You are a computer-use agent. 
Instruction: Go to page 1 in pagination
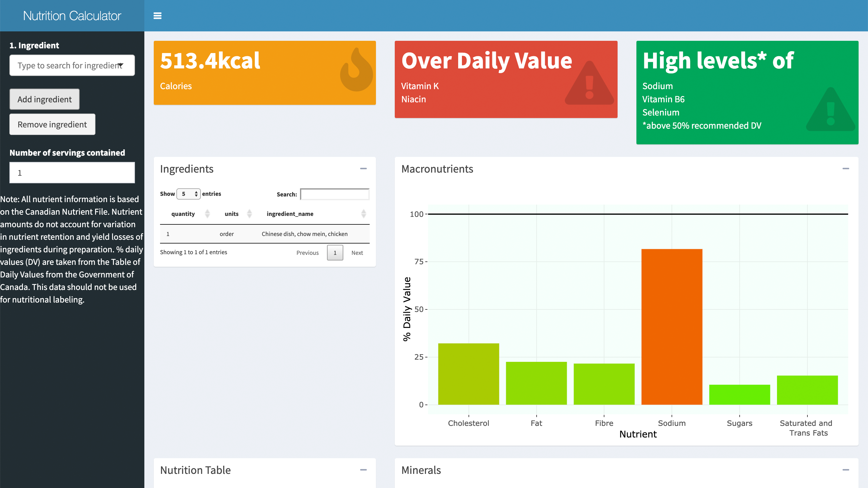(x=335, y=253)
